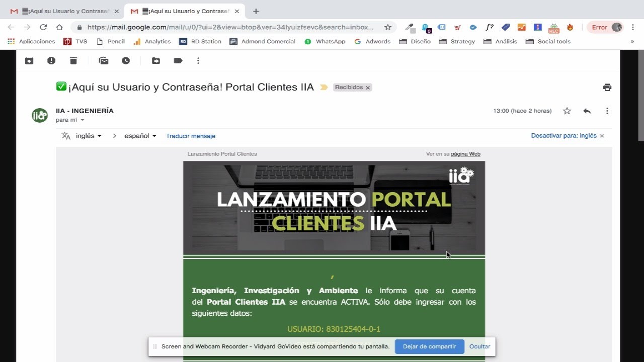The width and height of the screenshot is (644, 362).
Task: Click the page's vertical scrollbar thumb
Action: [640, 96]
